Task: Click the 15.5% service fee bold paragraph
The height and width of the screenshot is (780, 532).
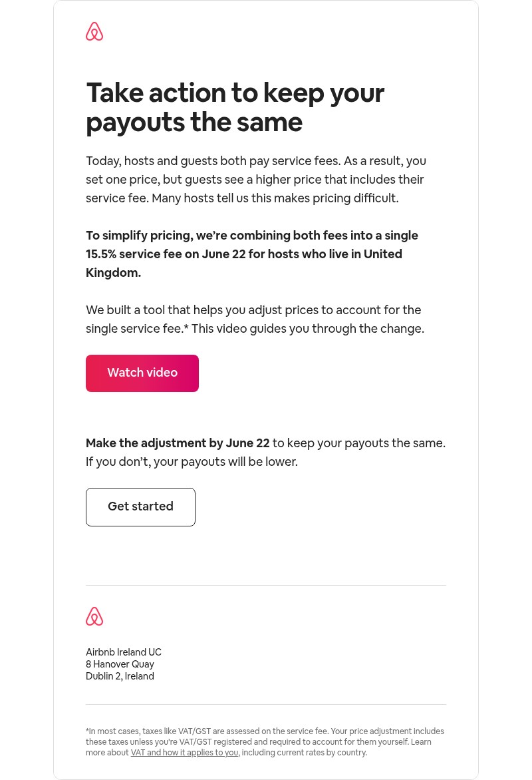Action: tap(252, 254)
